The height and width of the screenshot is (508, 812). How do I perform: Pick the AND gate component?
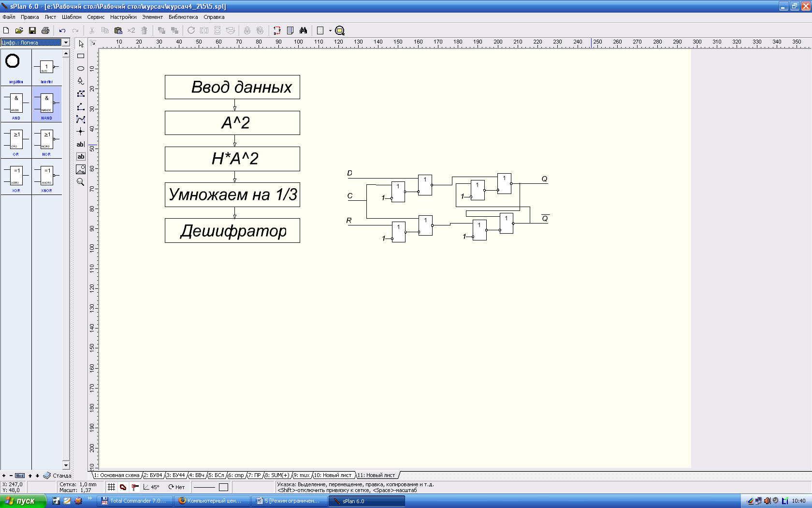tap(16, 104)
